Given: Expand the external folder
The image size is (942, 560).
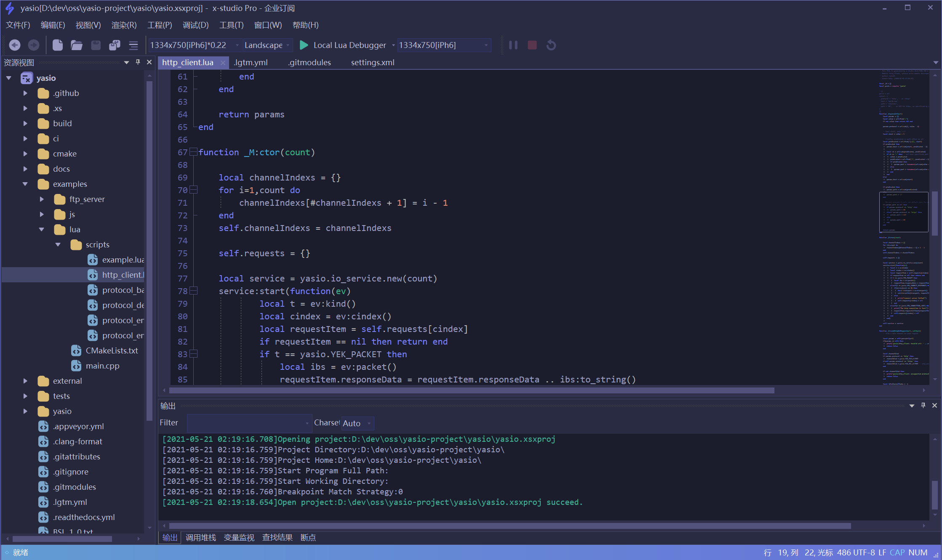Looking at the screenshot, I should (25, 381).
